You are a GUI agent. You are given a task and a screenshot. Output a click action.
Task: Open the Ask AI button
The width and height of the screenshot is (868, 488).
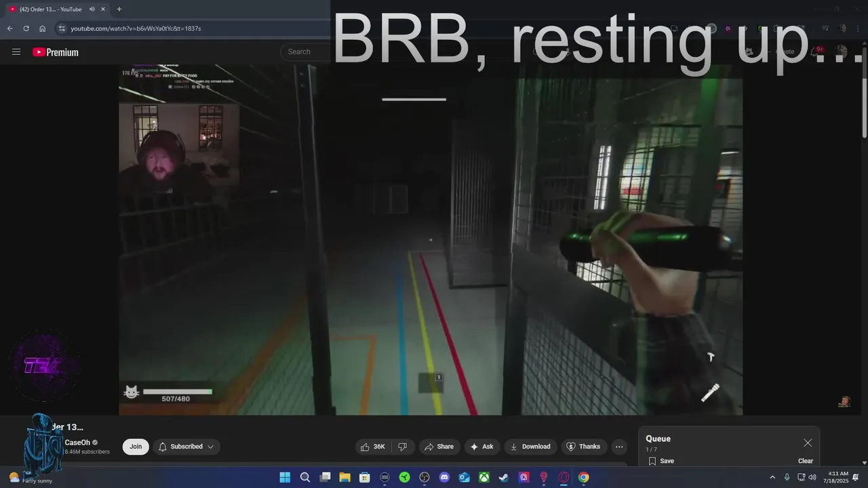[x=481, y=447]
